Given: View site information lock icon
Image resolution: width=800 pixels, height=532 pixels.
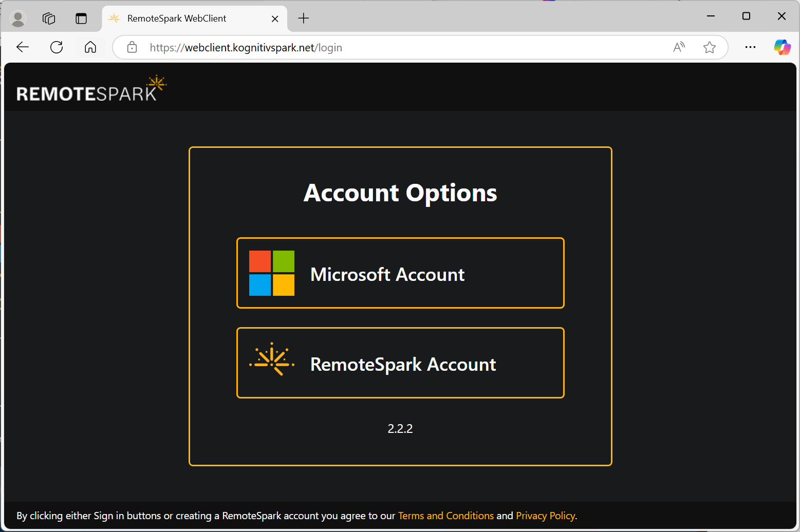Looking at the screenshot, I should [x=132, y=47].
